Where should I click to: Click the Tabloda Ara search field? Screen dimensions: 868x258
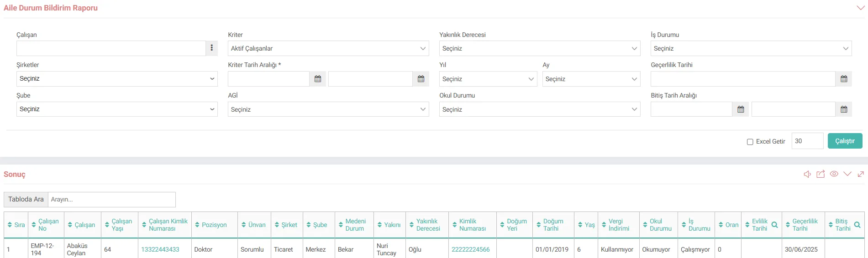point(111,199)
